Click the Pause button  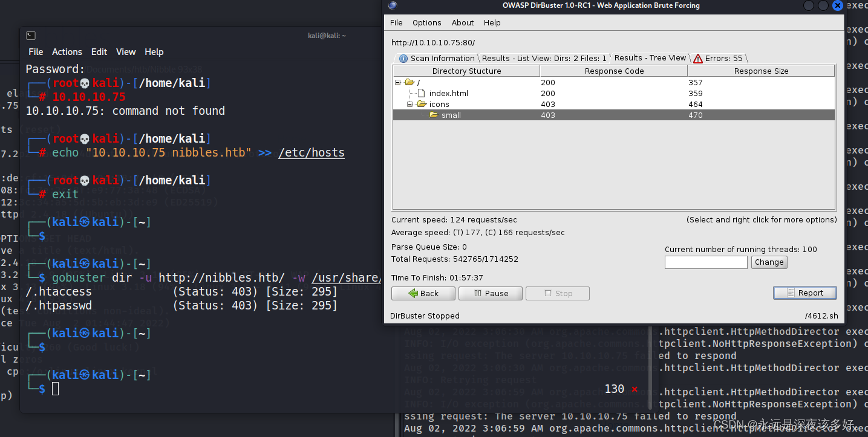pyautogui.click(x=491, y=293)
